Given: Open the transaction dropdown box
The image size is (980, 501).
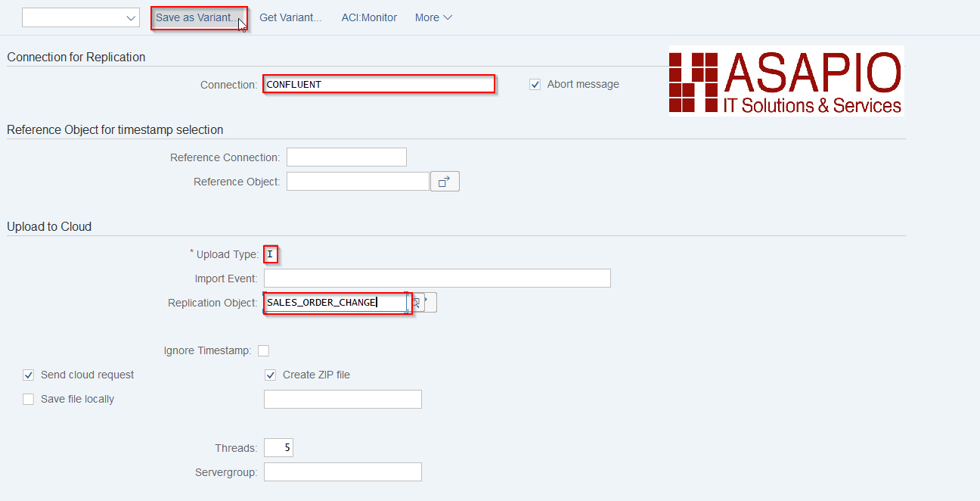Looking at the screenshot, I should pos(81,17).
